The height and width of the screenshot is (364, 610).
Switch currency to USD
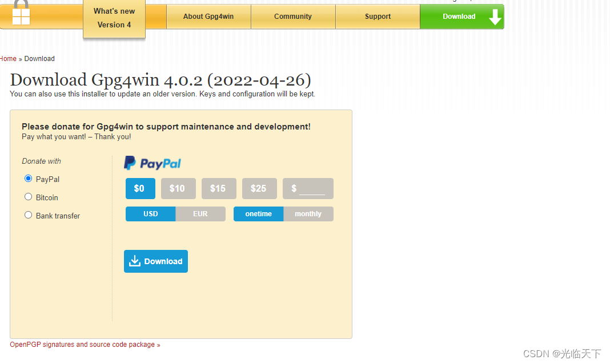click(x=151, y=214)
